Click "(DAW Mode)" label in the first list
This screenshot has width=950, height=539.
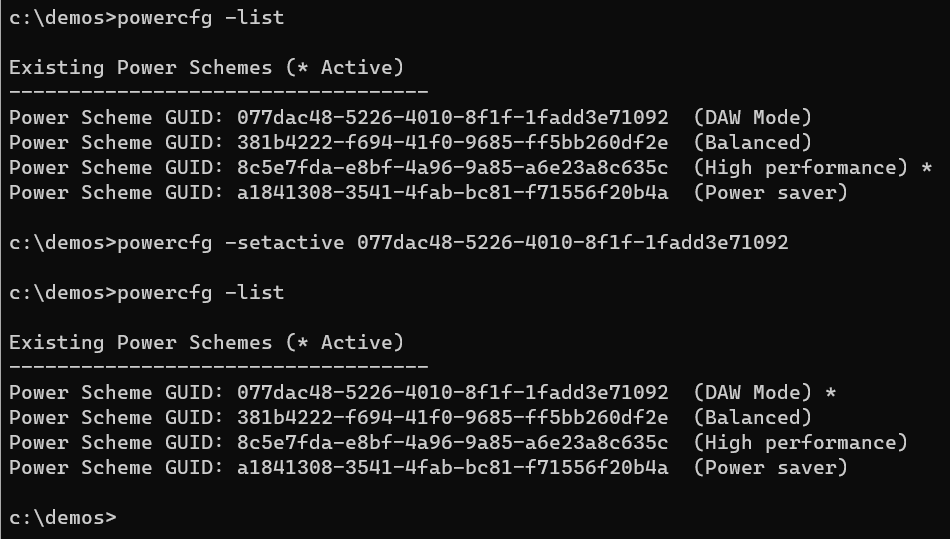click(x=752, y=117)
